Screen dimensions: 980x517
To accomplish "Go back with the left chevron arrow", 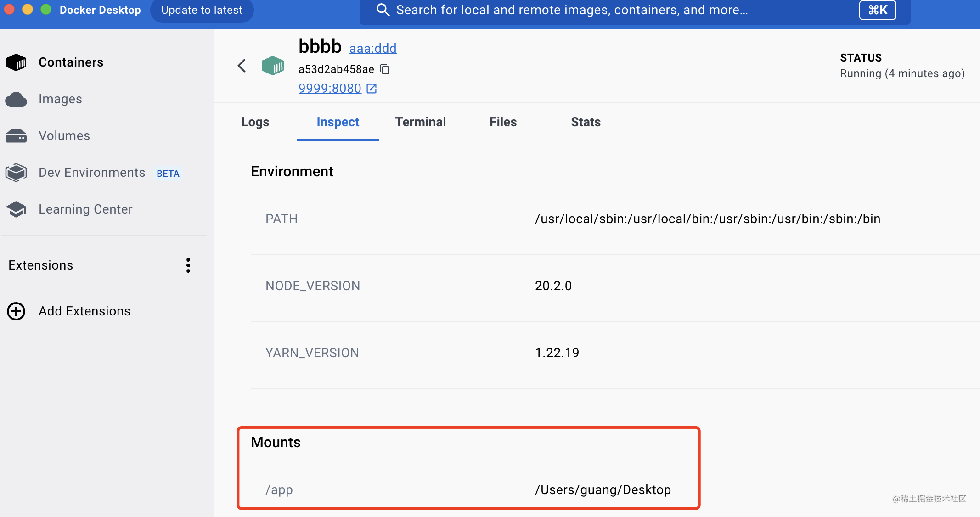I will click(x=242, y=66).
